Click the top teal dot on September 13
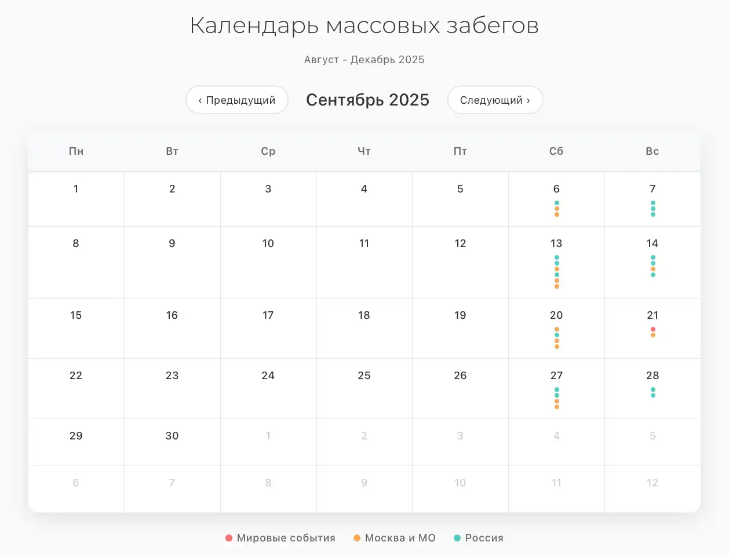Screen dimensions: 729x560 point(557,257)
